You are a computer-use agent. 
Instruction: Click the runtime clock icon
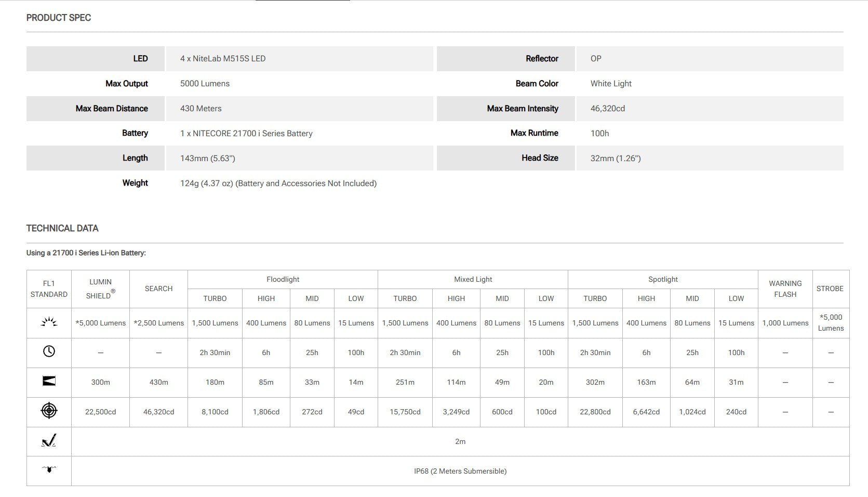[49, 351]
